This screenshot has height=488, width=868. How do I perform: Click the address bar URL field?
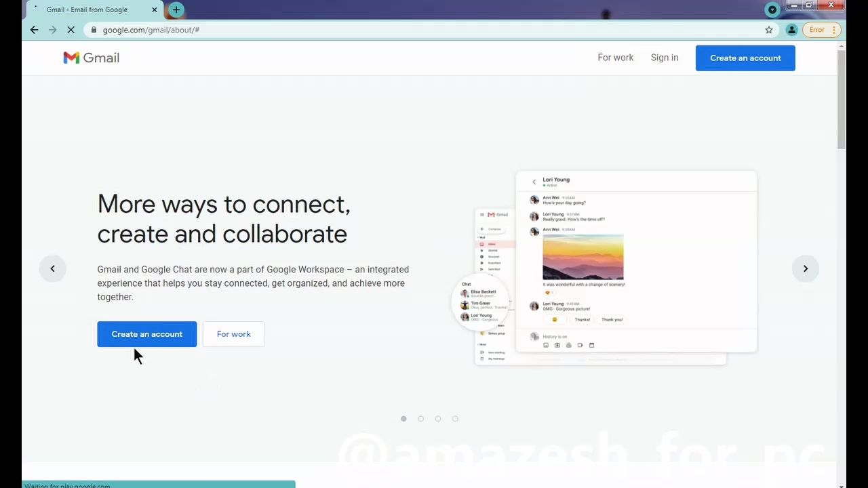click(x=407, y=30)
